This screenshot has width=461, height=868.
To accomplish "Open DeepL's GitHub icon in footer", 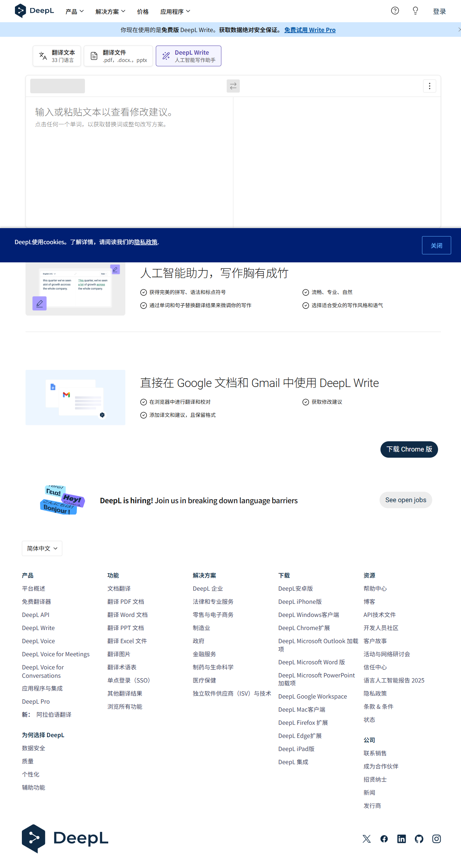I will tap(419, 839).
